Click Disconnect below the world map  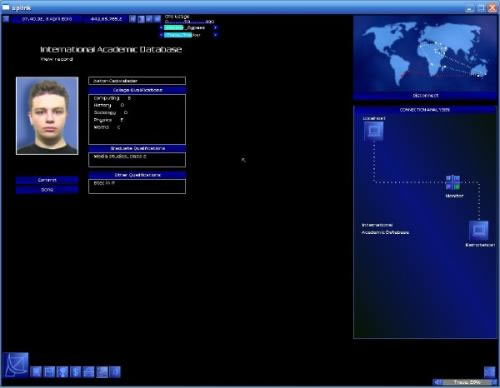coord(425,96)
